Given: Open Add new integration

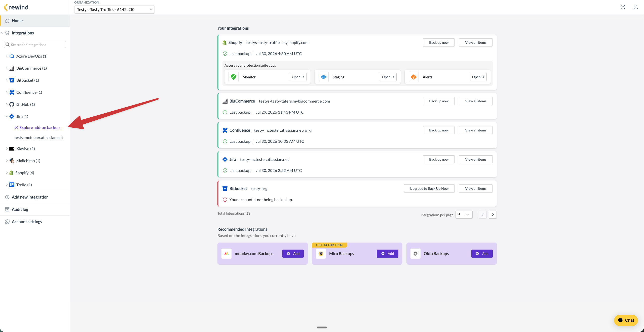Looking at the screenshot, I should (x=35, y=197).
